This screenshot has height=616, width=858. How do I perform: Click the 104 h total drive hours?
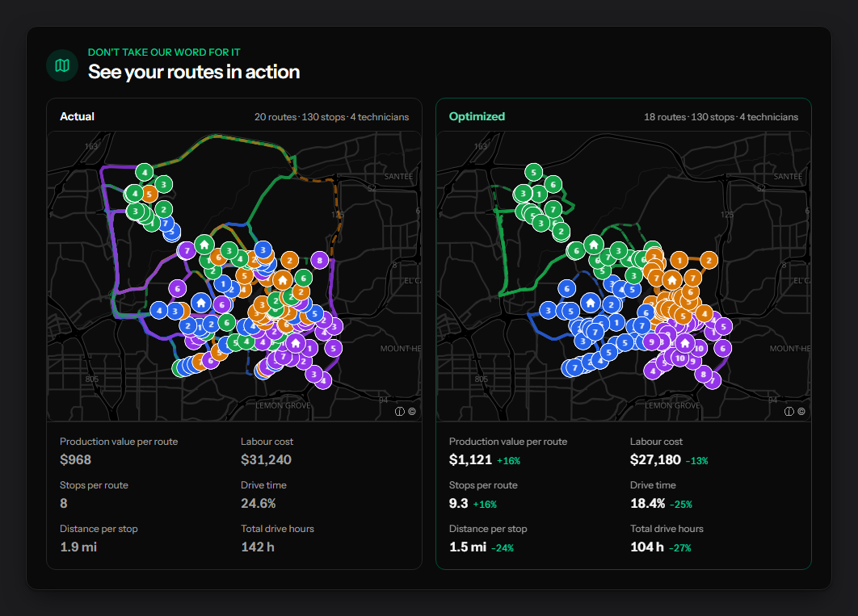click(x=647, y=547)
